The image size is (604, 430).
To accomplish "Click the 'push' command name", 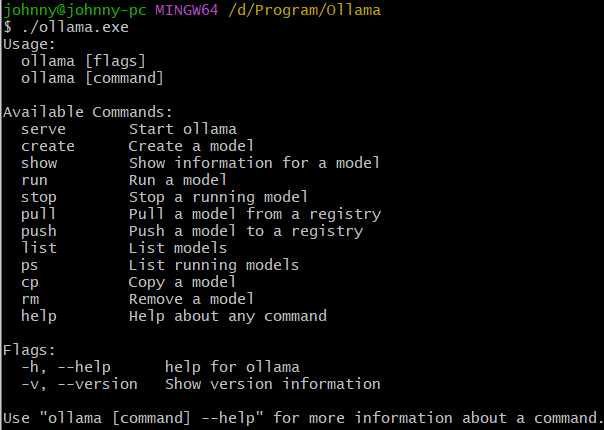I will click(x=39, y=231).
